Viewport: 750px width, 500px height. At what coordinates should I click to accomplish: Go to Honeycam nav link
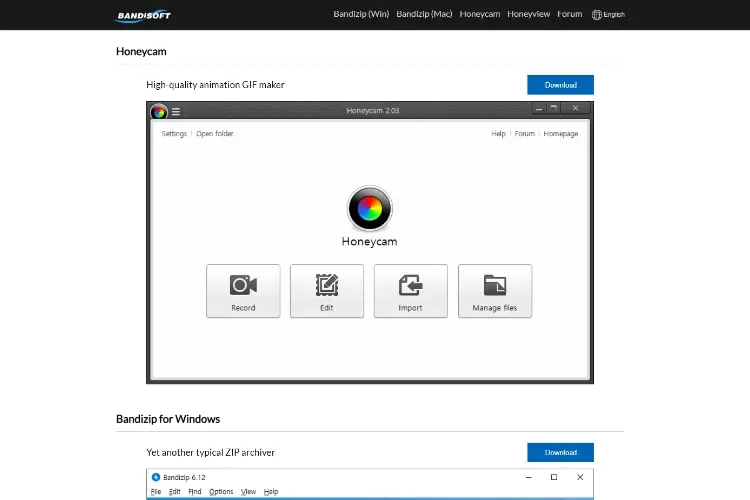click(x=480, y=14)
